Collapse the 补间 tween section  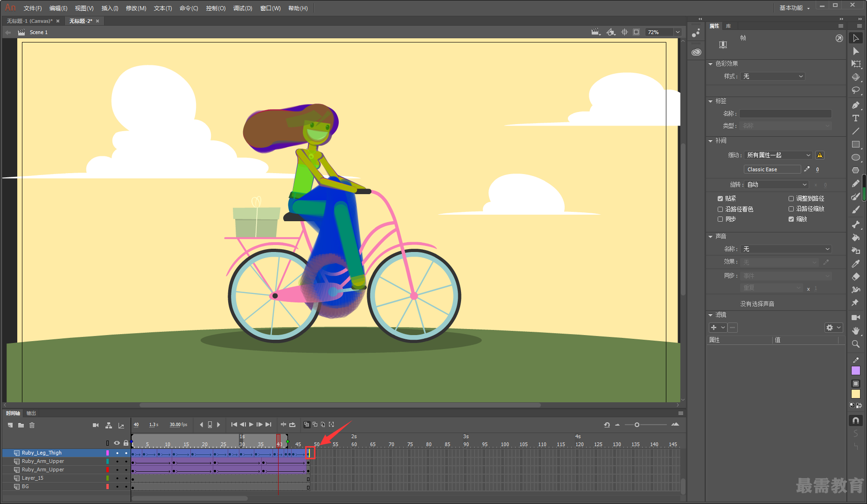pos(711,141)
